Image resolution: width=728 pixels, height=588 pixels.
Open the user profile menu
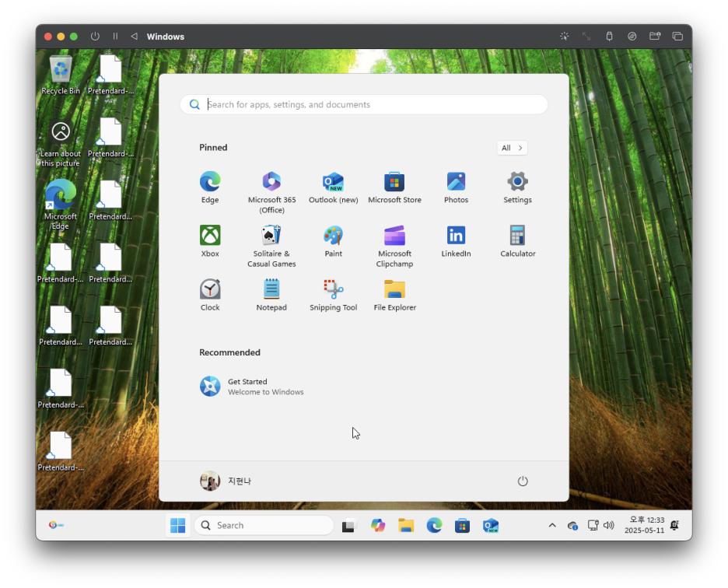tap(226, 481)
